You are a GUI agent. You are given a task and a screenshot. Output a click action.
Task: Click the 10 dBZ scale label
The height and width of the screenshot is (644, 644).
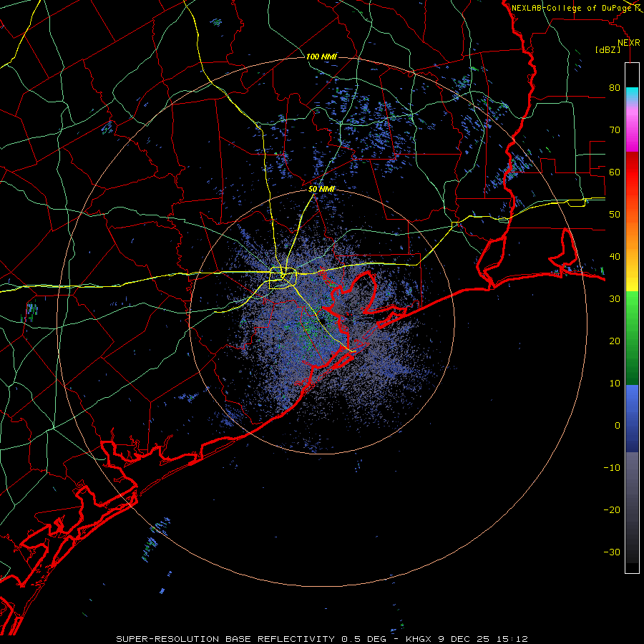pos(615,384)
